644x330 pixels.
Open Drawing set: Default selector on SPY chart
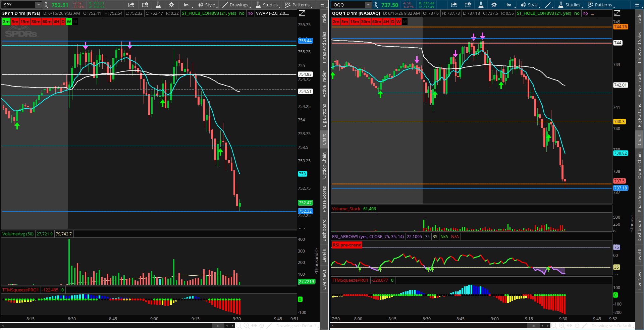[297, 326]
